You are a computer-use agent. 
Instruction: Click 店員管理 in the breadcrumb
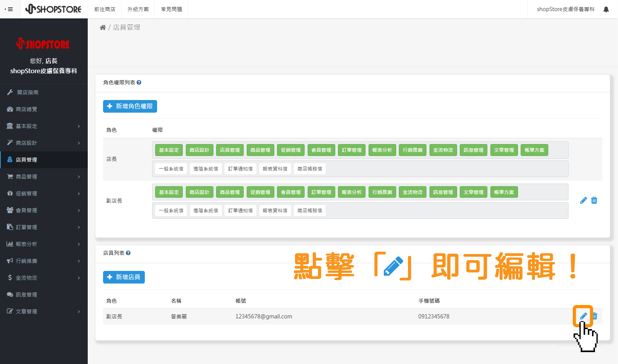(x=126, y=27)
